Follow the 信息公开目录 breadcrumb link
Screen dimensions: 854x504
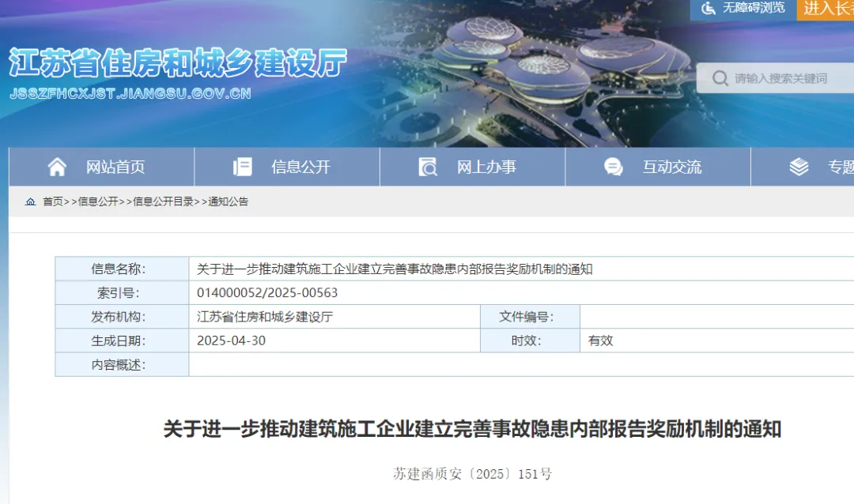click(164, 201)
